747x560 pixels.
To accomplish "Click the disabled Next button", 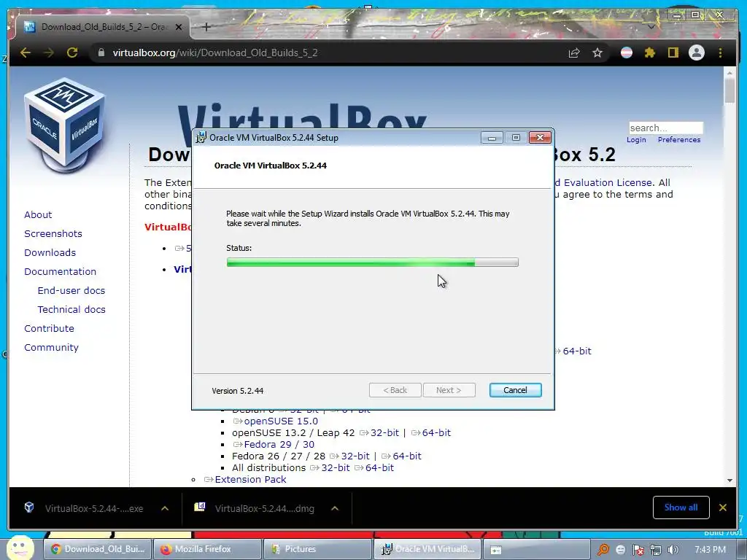I will (449, 390).
